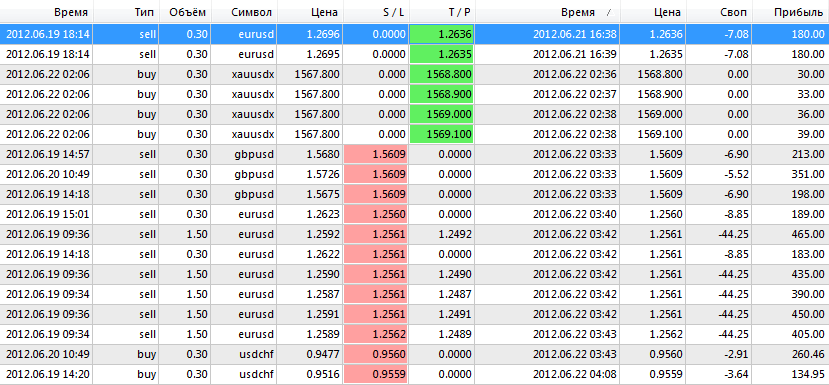Select the profit value 30.00

point(811,74)
